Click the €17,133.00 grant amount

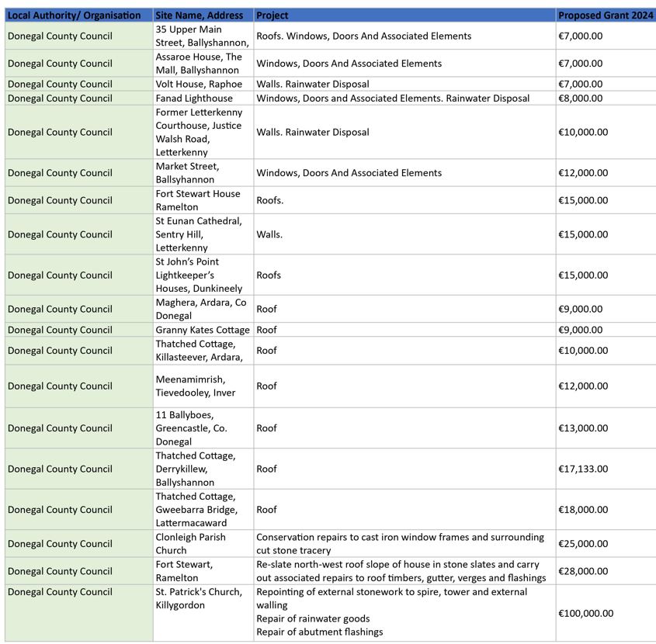click(x=583, y=469)
